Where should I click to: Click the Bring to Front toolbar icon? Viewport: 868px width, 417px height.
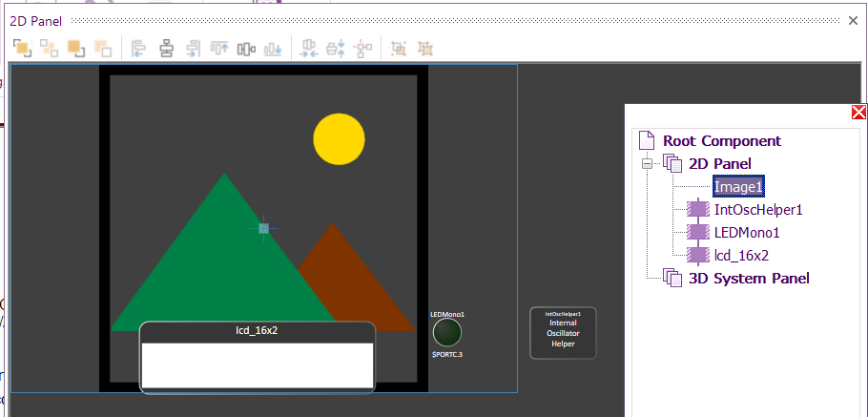coord(21,48)
